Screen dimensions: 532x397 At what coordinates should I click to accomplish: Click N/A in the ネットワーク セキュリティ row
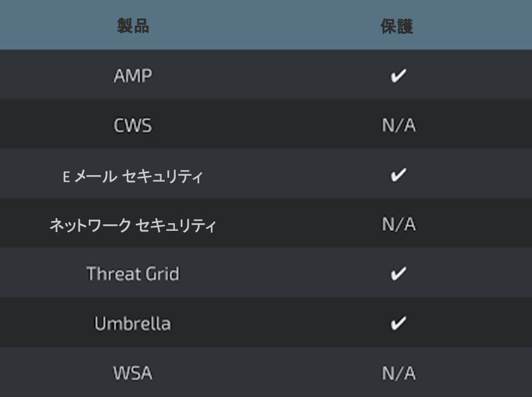(399, 224)
